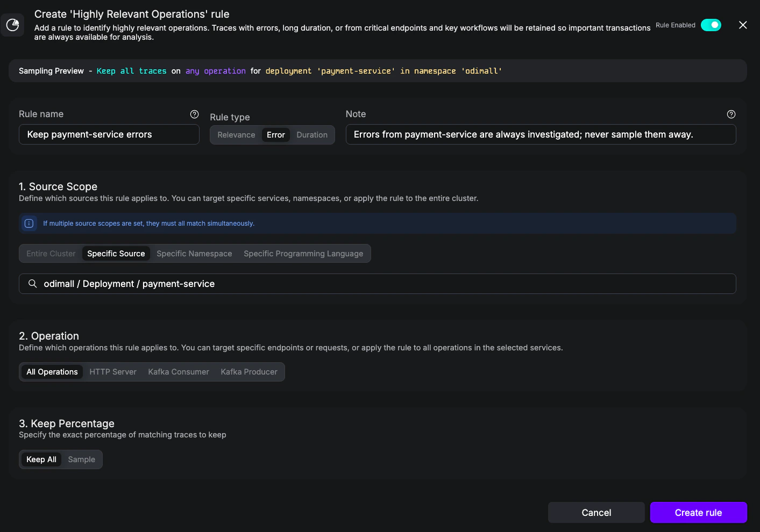Click the Cancel button
760x532 pixels.
pyautogui.click(x=596, y=513)
